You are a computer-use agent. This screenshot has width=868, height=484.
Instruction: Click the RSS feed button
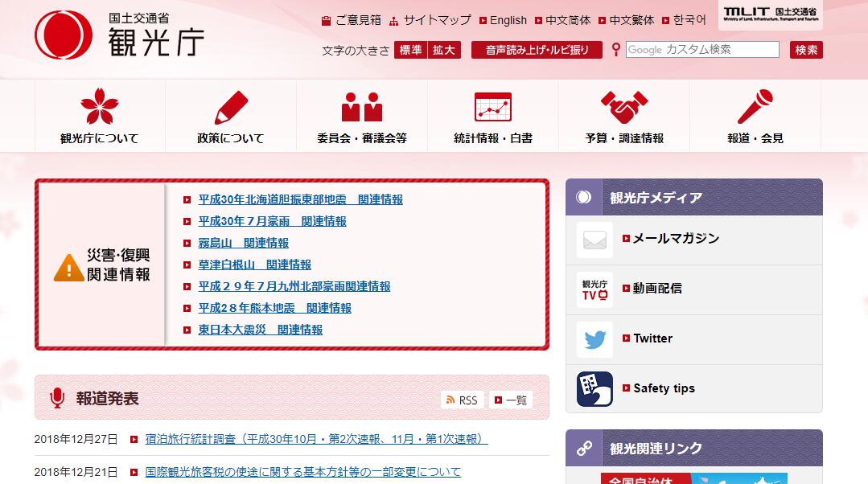(463, 400)
